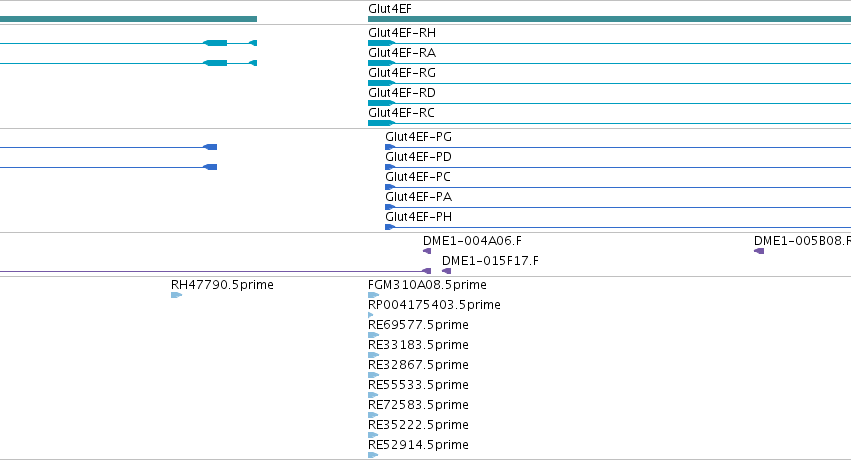Click the RE55533.5prime EST arrow glyph
This screenshot has height=460, width=851.
click(x=373, y=395)
